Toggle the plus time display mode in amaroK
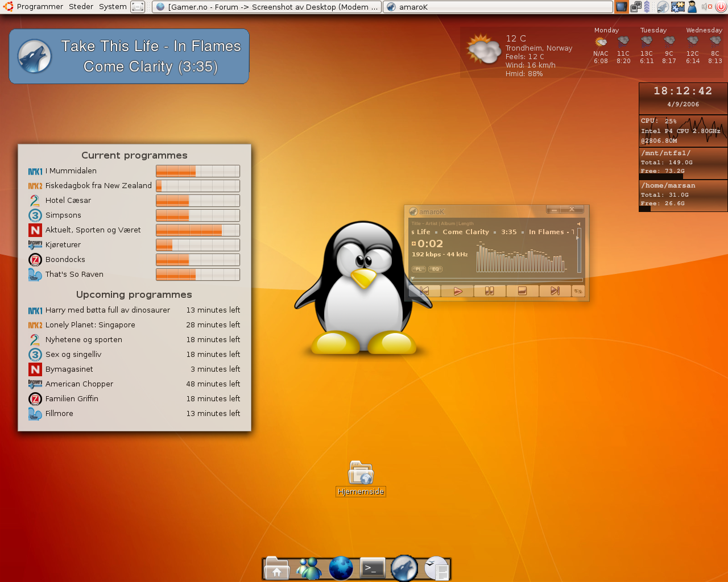 coord(414,243)
